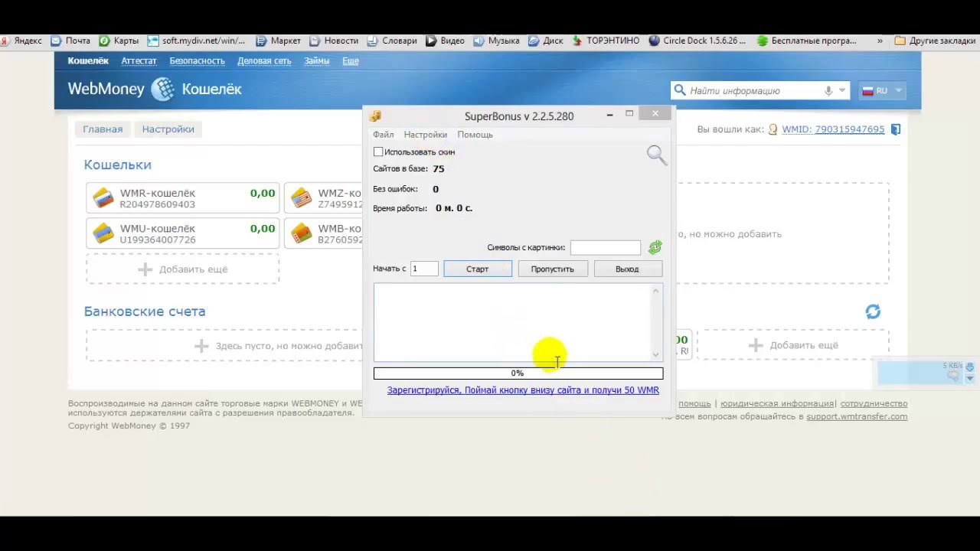
Task: Click the Пропустить button
Action: [x=552, y=269]
